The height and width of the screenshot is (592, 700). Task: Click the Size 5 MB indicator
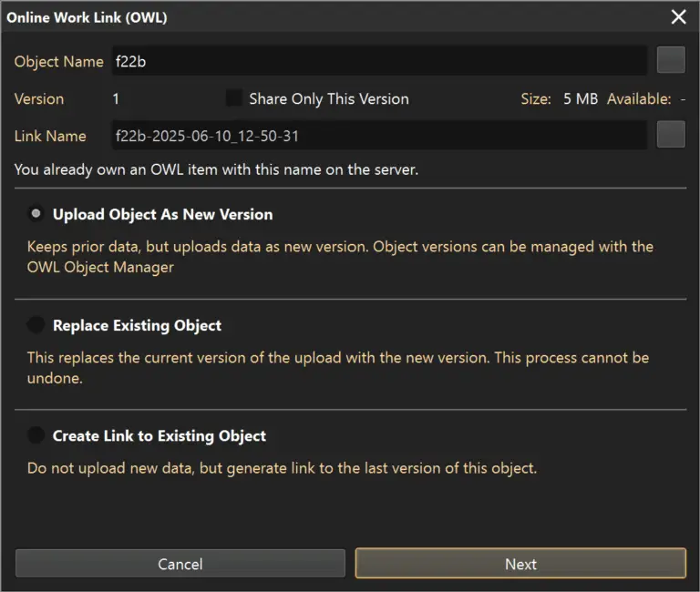(559, 98)
